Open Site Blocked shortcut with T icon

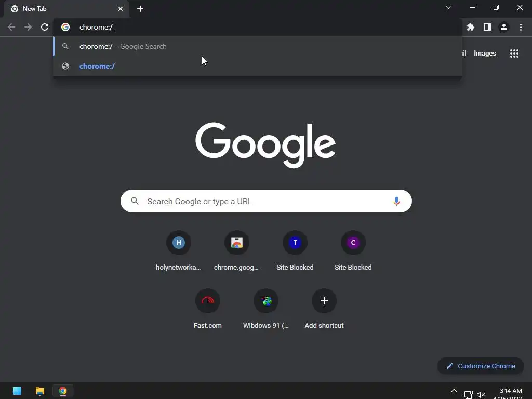point(295,251)
